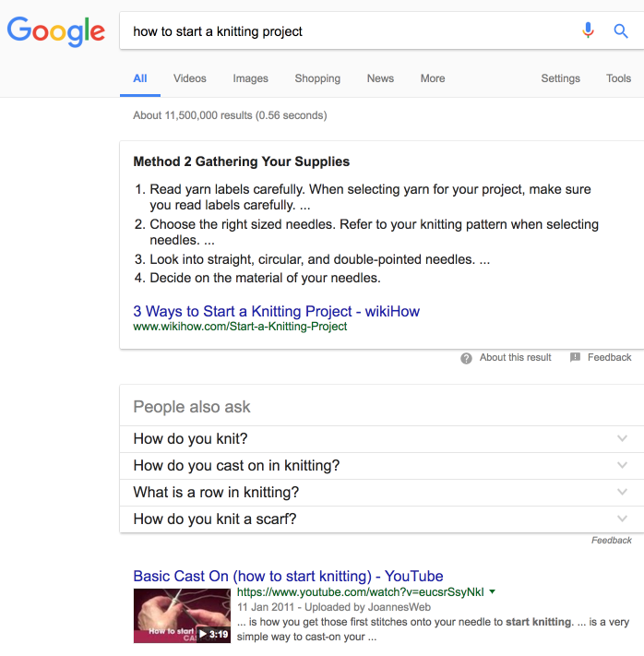
Task: Open 'Basic Cast On (how to start knitting) - YouTube'
Action: click(288, 576)
